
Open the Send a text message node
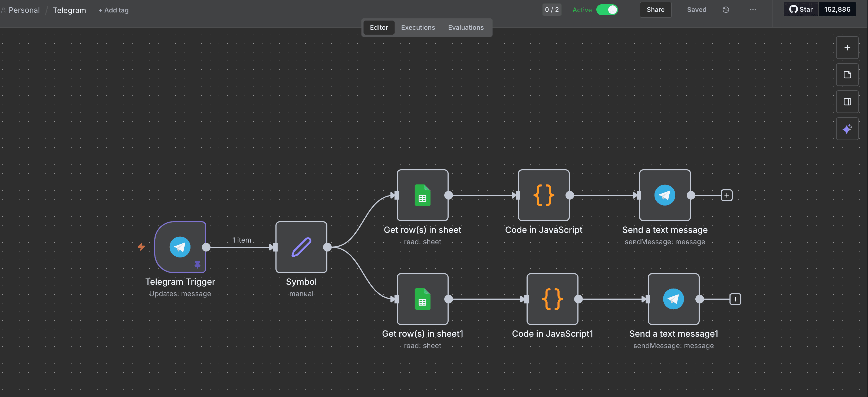(665, 195)
